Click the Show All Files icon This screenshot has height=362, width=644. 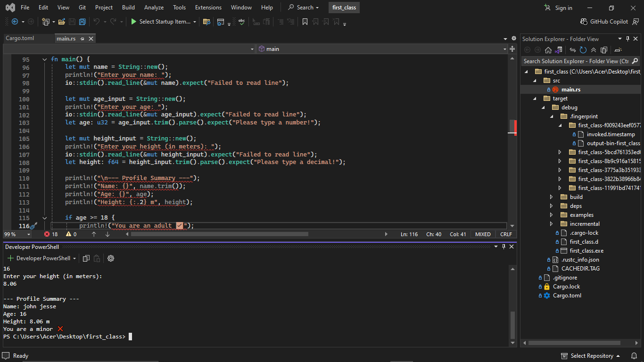[x=604, y=50]
